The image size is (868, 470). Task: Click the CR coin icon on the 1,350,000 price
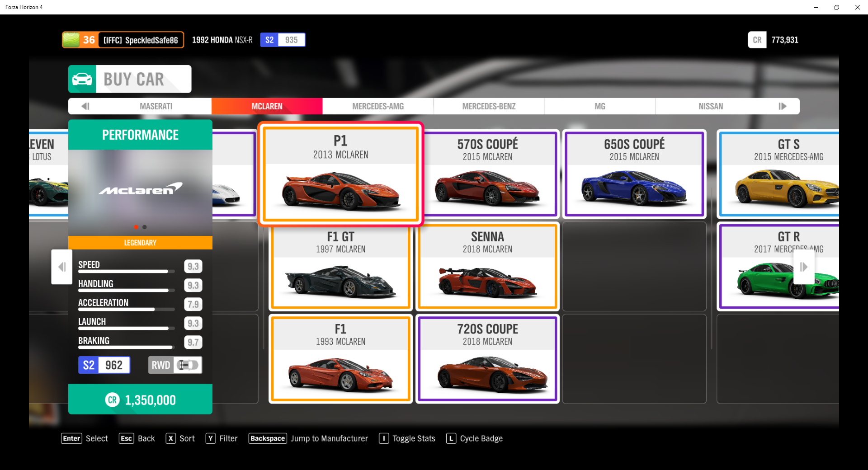point(112,399)
